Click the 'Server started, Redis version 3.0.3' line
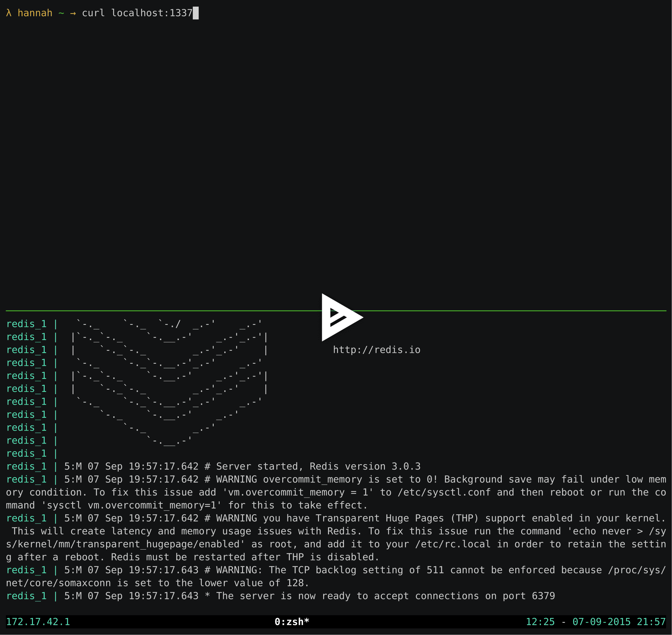Screen dimensions: 672x635 point(318,466)
